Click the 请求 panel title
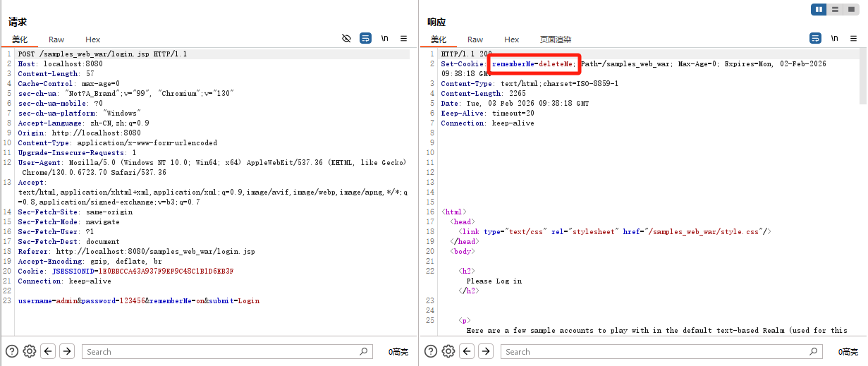Image resolution: width=868 pixels, height=366 pixels. (18, 23)
